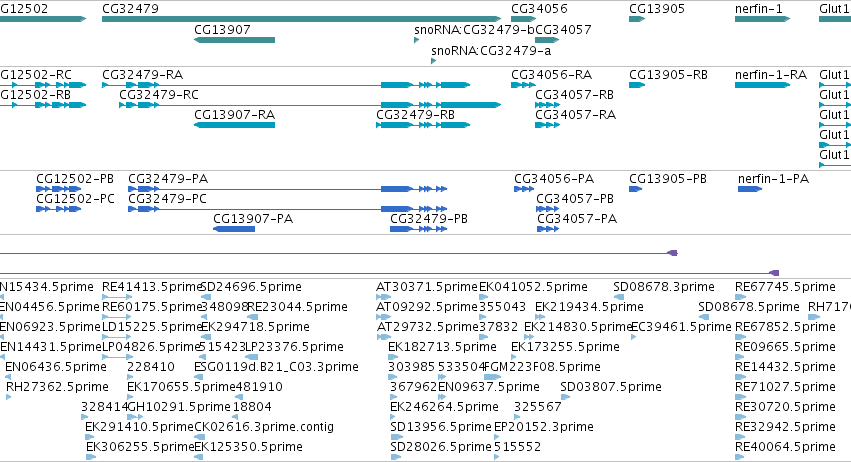
Task: Click EST EC39461.5prime
Action: (x=681, y=327)
